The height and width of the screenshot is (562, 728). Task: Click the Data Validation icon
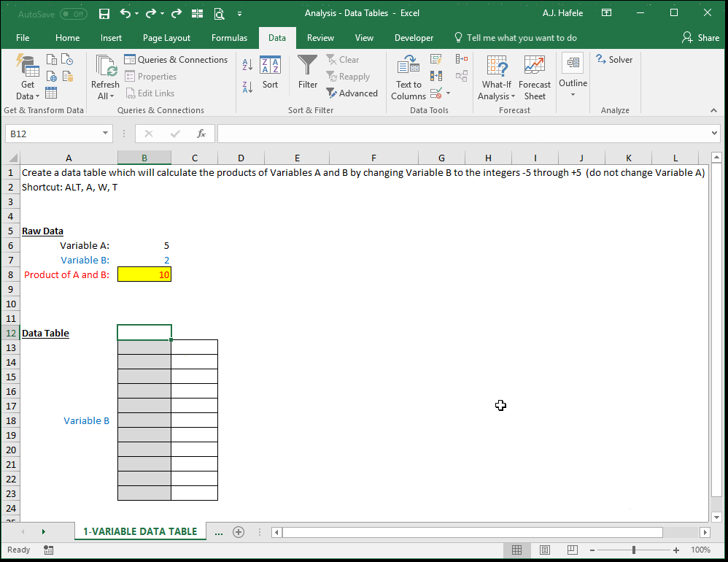click(x=436, y=93)
